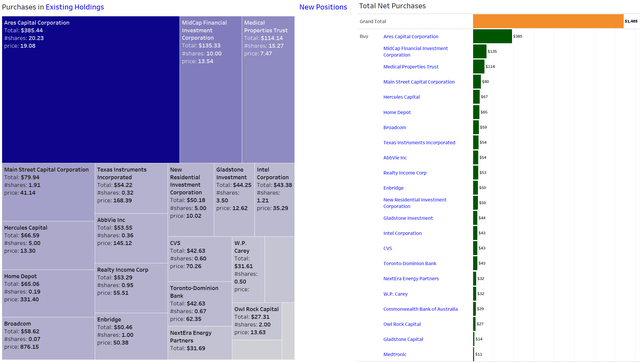The image size is (640, 362).
Task: Click the Home Depot treemap tile
Action: (x=48, y=293)
